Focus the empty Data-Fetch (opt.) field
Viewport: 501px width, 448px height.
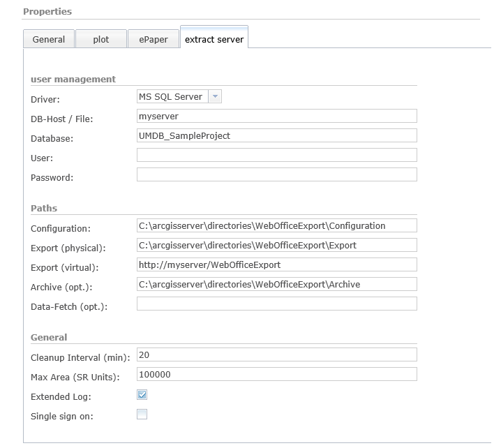[276, 304]
